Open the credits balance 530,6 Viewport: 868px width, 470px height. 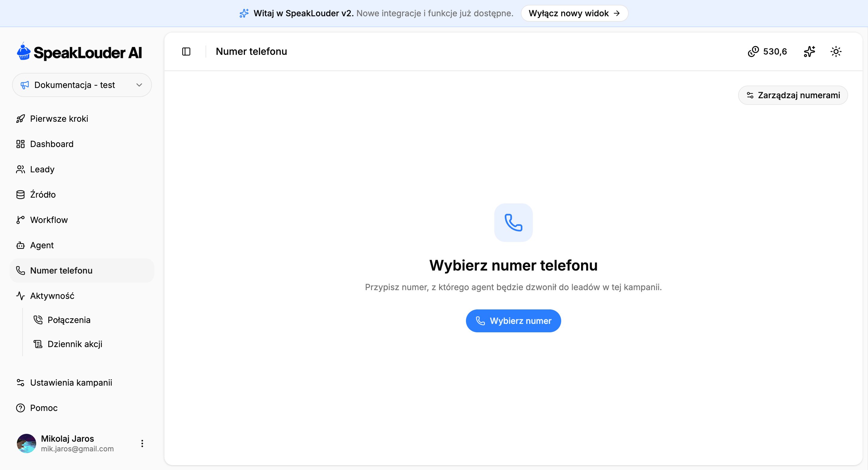(767, 52)
